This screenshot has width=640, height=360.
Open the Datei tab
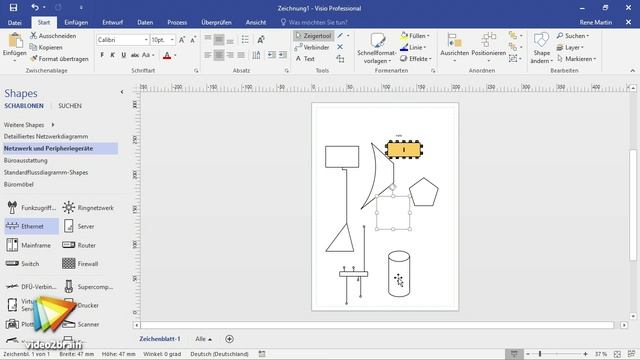(x=15, y=22)
